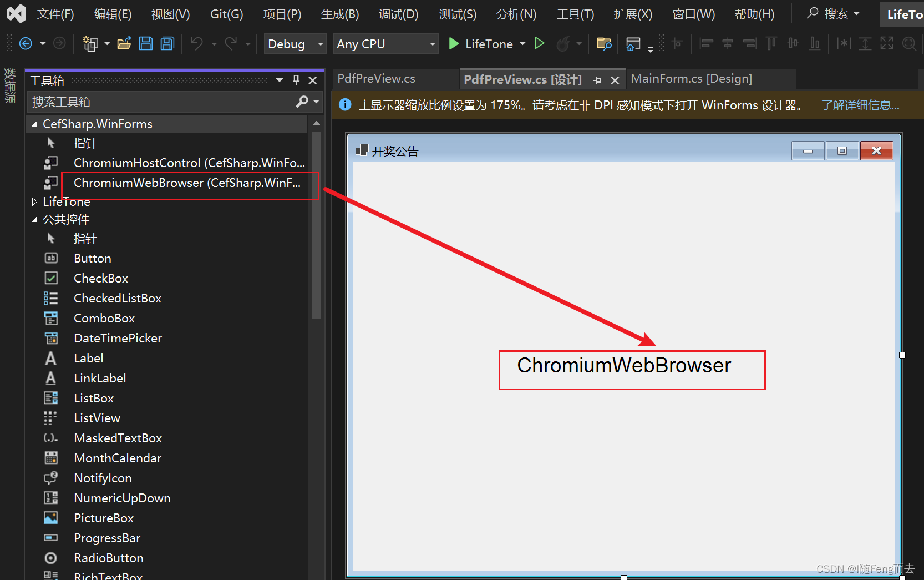Open the undo history dropdown arrow

tap(214, 44)
